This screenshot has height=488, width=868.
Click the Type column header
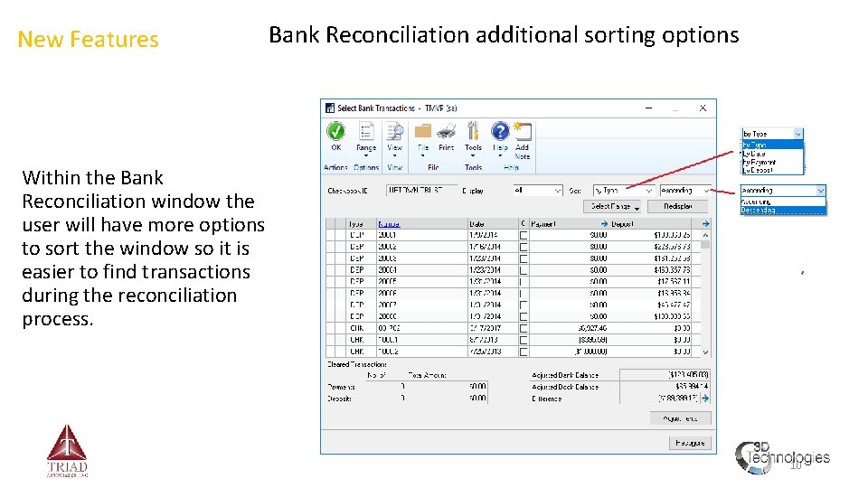(356, 224)
